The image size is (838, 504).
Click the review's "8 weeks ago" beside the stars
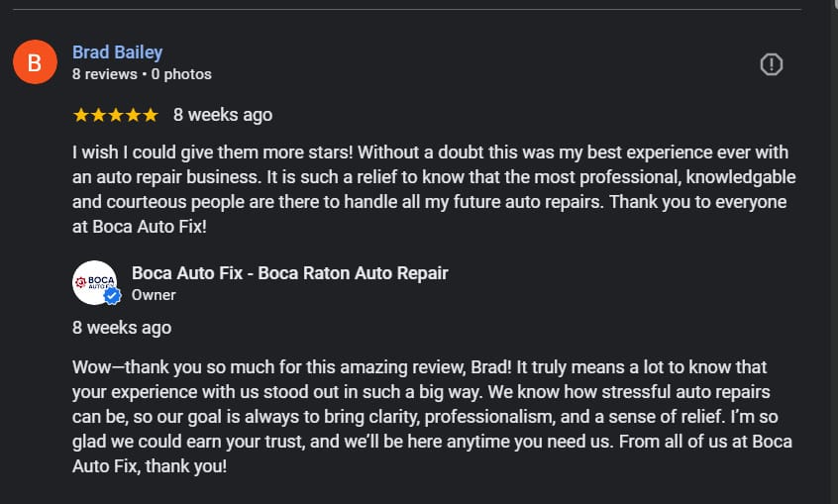click(222, 115)
